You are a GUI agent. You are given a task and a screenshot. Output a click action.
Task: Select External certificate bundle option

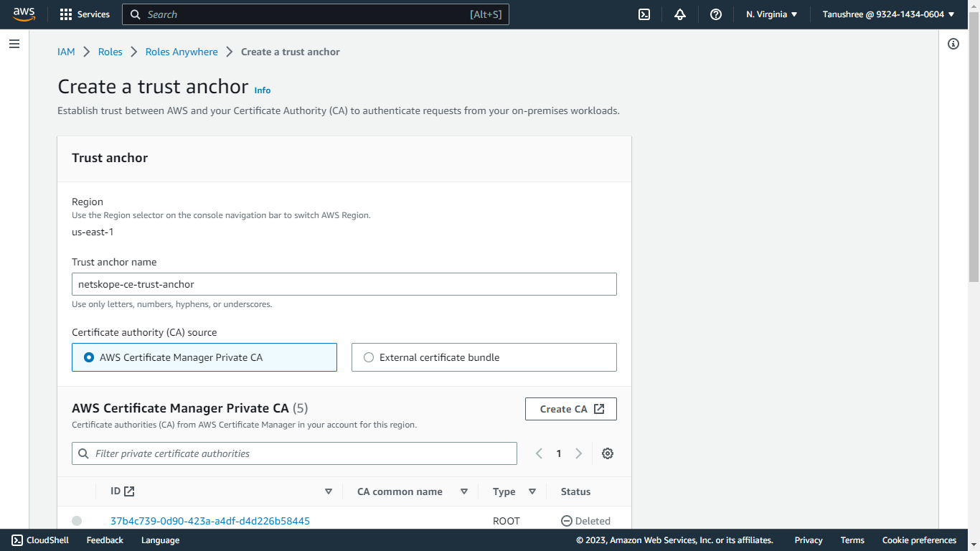pos(484,357)
